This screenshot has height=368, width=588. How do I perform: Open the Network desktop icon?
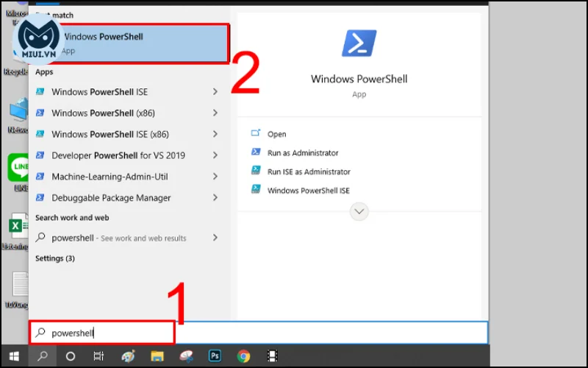point(18,115)
